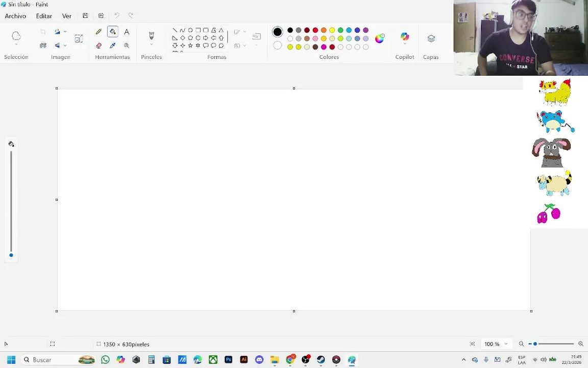Select the Brushes tool icon
The width and height of the screenshot is (588, 368).
tap(152, 36)
